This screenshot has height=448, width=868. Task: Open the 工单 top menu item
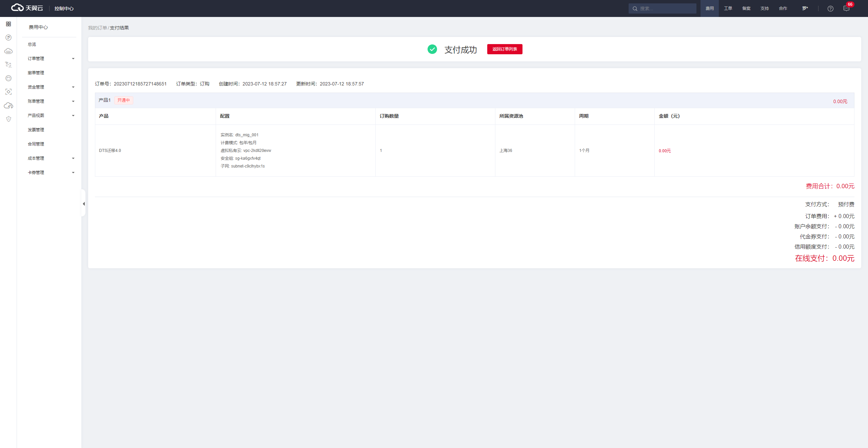(728, 8)
